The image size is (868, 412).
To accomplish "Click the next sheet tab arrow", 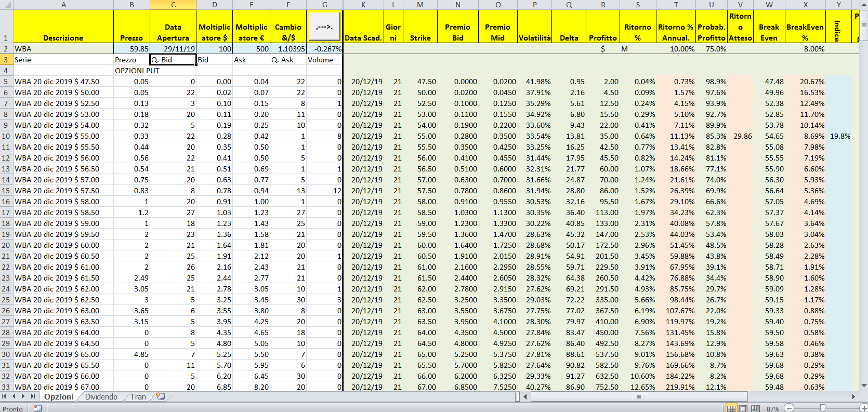I will pos(24,396).
